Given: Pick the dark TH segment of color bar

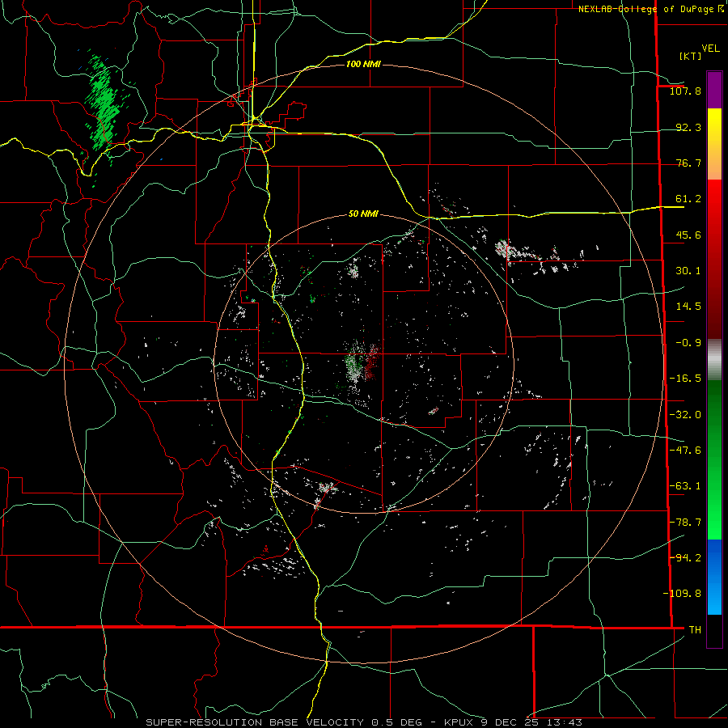Looking at the screenshot, I should tap(714, 630).
